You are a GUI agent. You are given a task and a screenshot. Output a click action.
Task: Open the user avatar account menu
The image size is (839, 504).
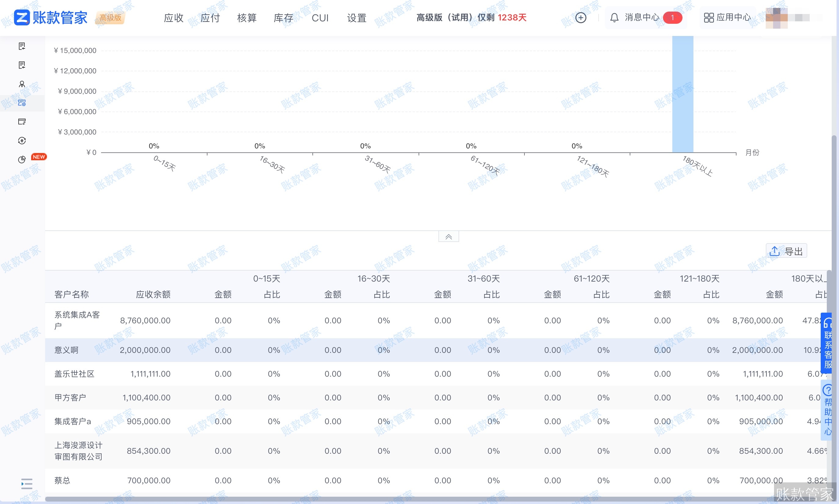point(776,18)
